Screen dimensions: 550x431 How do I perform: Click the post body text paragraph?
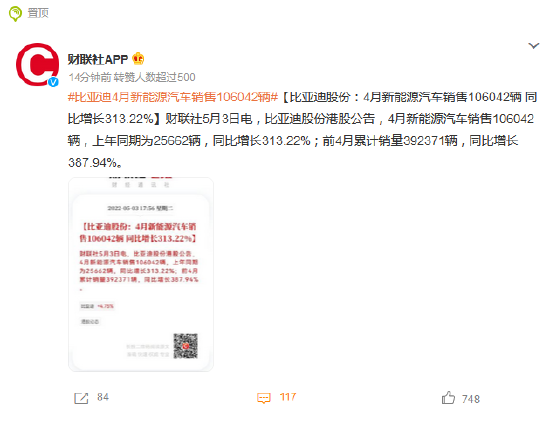click(x=302, y=130)
